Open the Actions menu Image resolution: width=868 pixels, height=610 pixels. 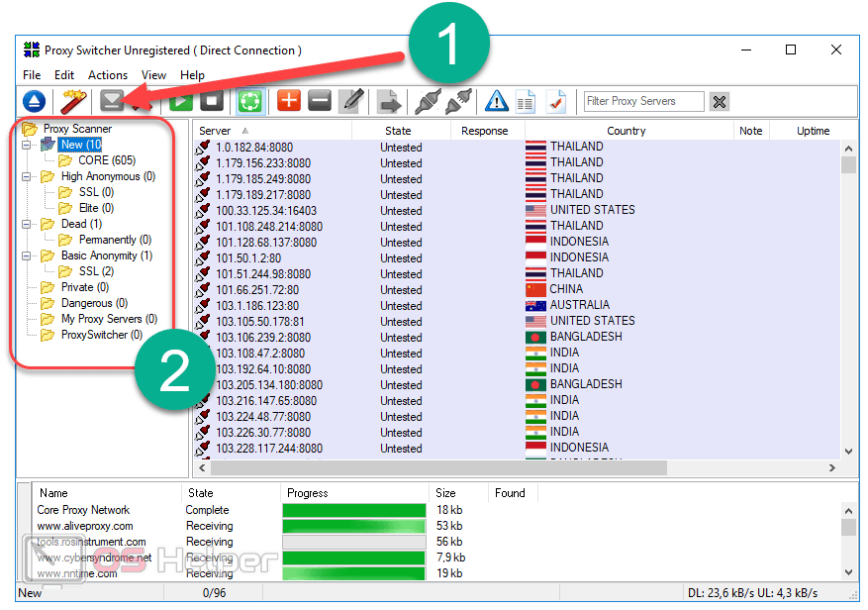coord(108,75)
